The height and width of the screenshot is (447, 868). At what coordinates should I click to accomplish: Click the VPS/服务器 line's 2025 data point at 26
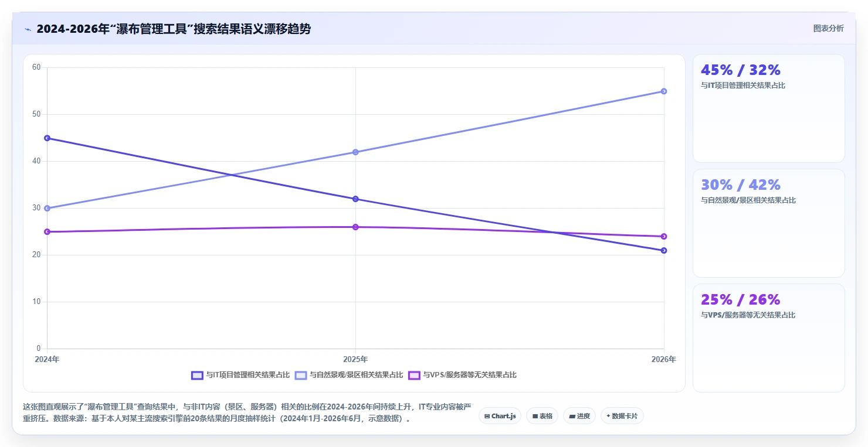355,227
